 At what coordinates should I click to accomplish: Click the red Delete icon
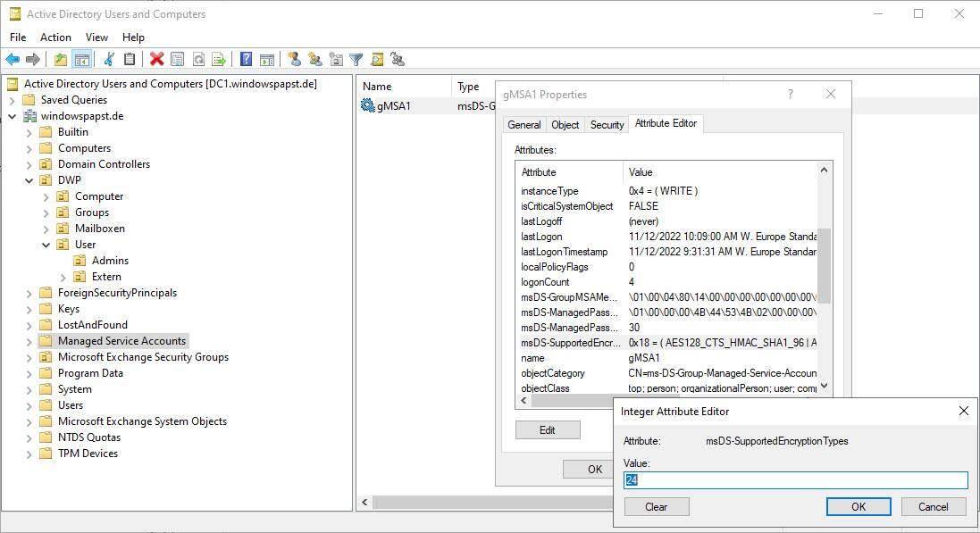[x=156, y=60]
